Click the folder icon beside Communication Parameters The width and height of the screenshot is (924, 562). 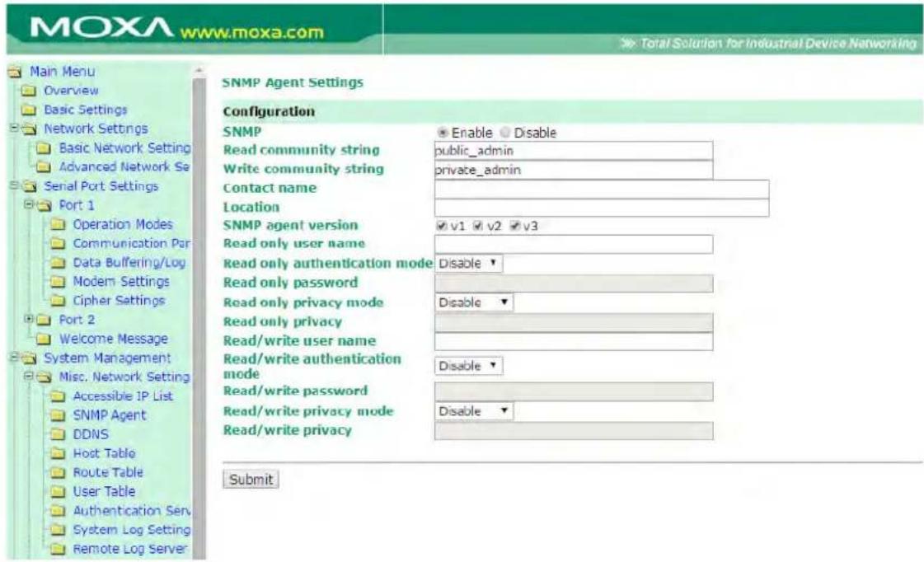[x=58, y=243]
